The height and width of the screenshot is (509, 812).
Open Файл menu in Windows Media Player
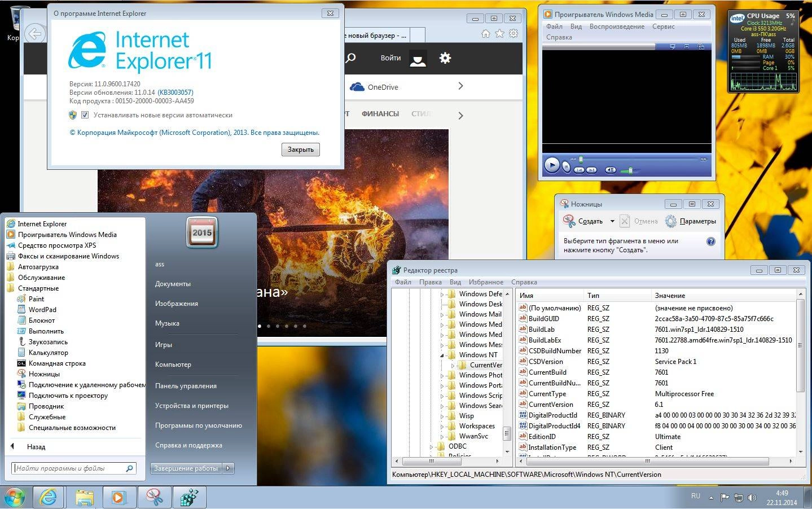point(554,27)
